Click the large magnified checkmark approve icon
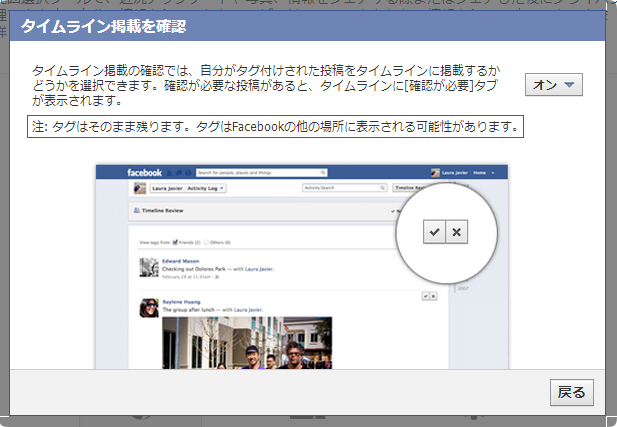This screenshot has width=617, height=427. 434,232
